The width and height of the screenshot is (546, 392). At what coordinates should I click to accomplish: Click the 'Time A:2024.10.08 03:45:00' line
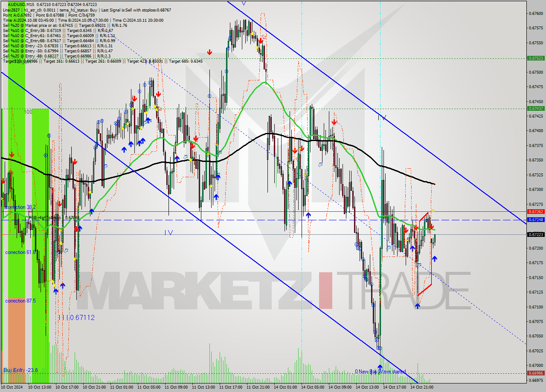[x=28, y=20]
